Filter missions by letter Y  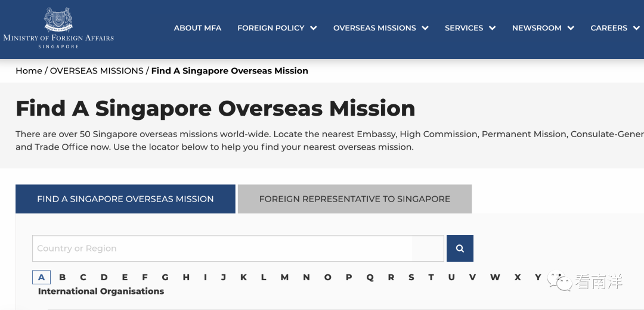(x=538, y=278)
